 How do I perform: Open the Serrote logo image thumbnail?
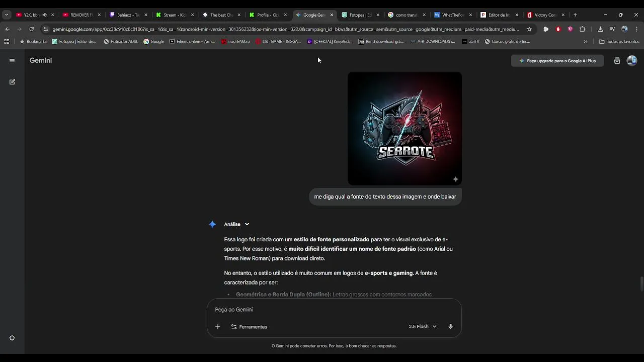[x=405, y=129]
